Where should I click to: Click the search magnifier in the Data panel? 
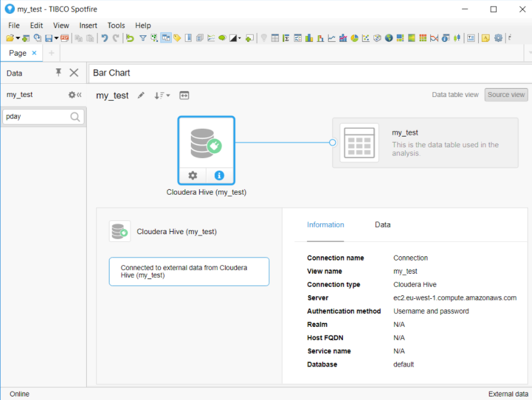click(x=75, y=117)
